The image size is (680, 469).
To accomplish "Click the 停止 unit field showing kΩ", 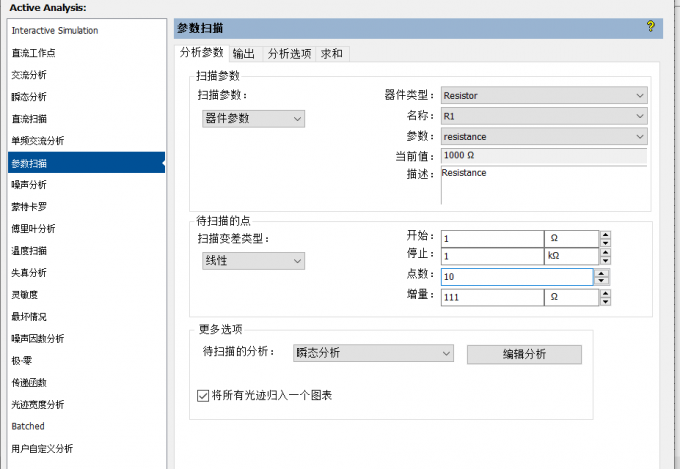I will [x=572, y=256].
